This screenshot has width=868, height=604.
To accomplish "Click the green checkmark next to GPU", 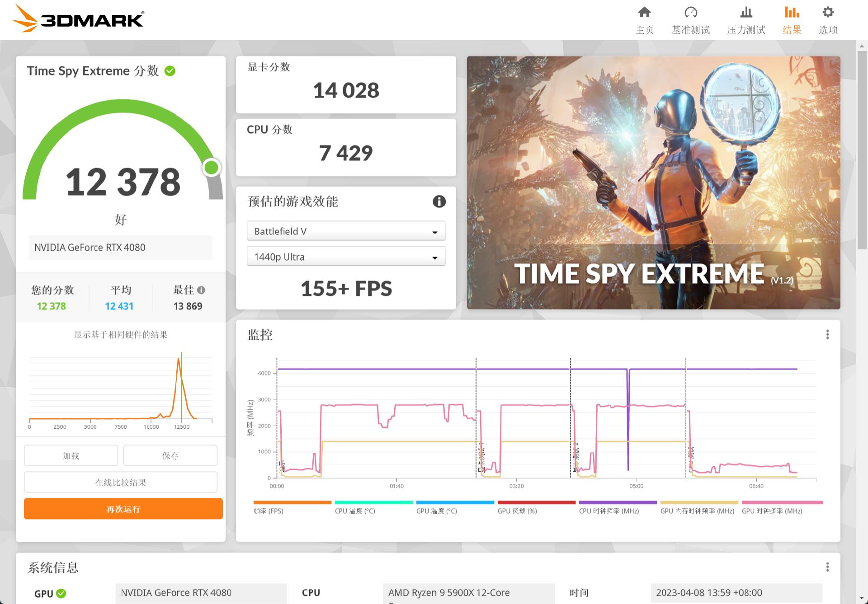I will coord(62,593).
